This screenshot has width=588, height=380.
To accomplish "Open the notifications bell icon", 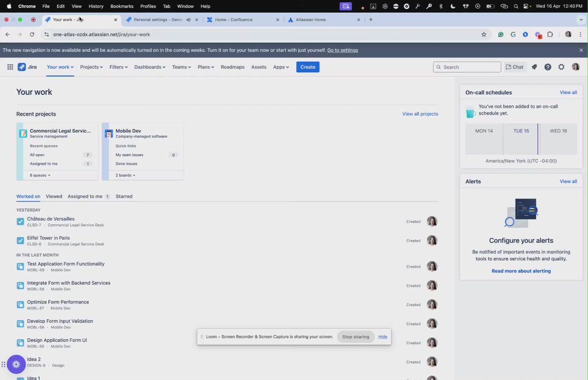I will pos(534,67).
